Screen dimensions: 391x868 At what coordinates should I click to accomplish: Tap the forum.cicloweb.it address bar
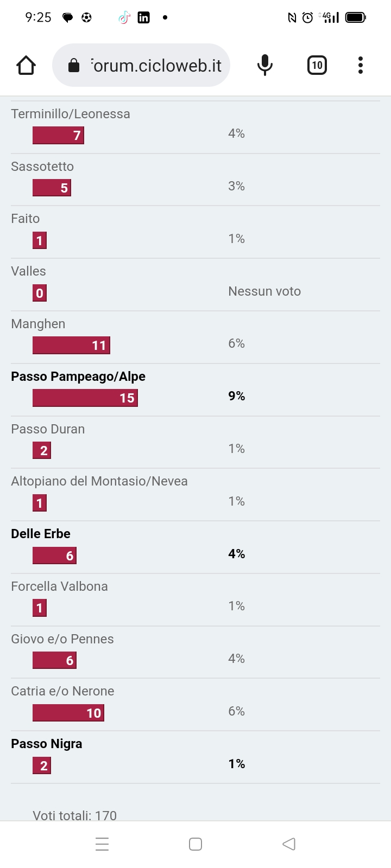click(141, 65)
